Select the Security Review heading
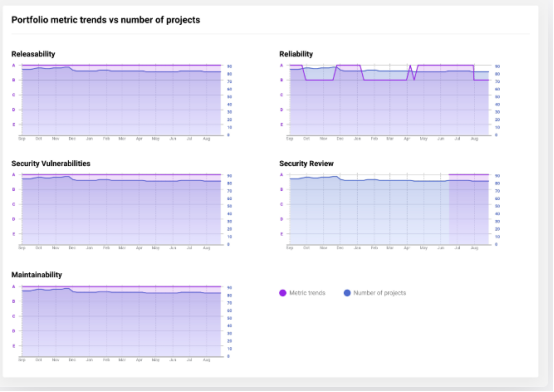This screenshot has width=554, height=392. [306, 163]
